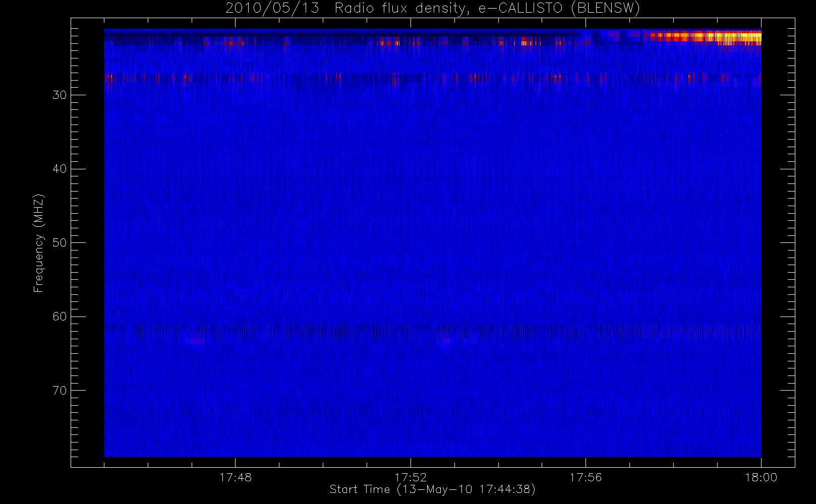816x504 pixels.
Task: Click the plot title '2010/05/13 Radio flux density'
Action: point(433,9)
